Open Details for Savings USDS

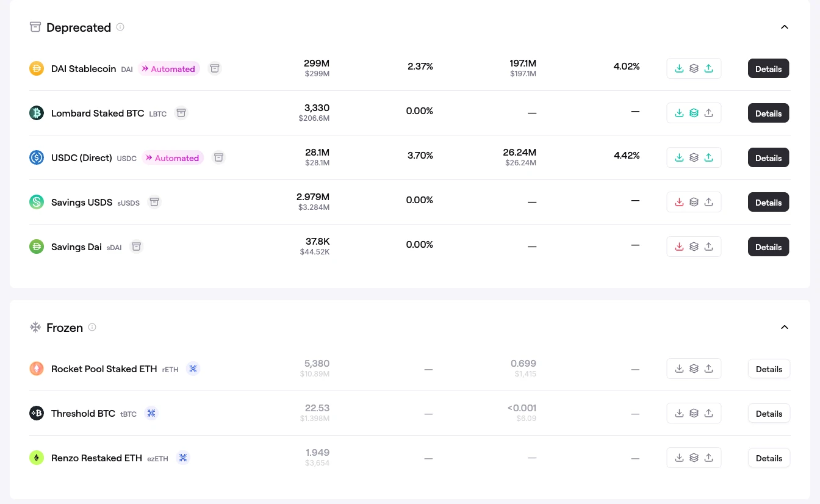coord(769,203)
